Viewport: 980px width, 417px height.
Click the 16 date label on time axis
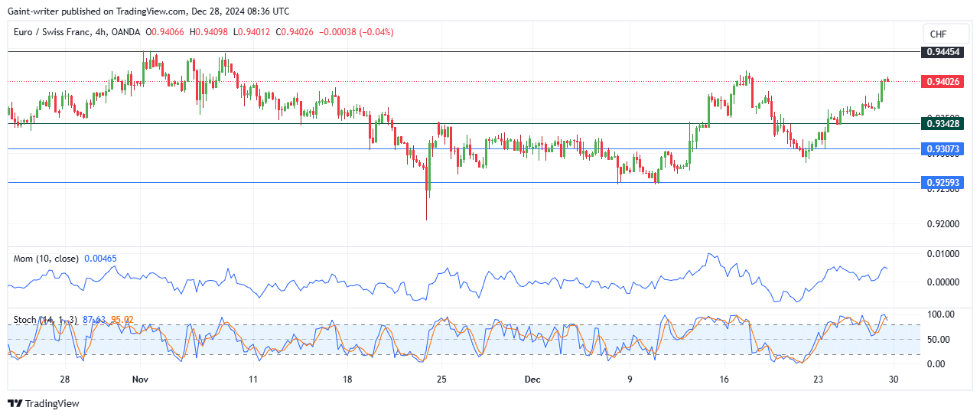point(724,380)
